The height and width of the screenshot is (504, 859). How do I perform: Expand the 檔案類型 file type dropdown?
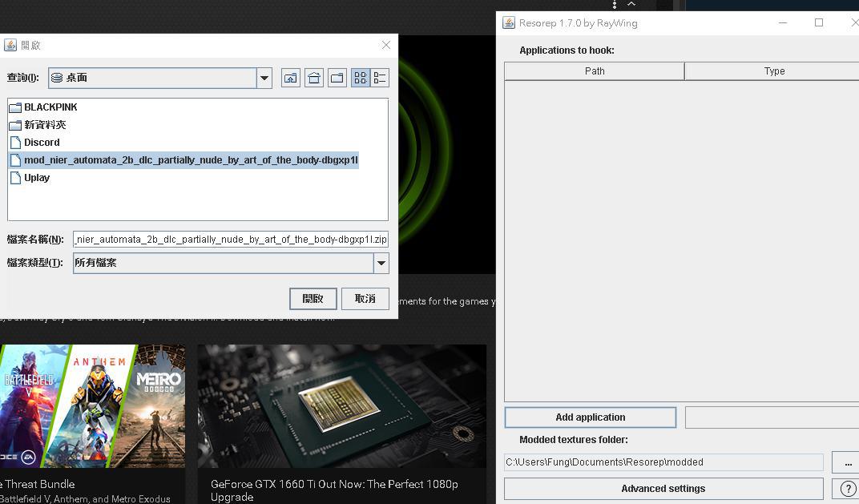pyautogui.click(x=381, y=263)
